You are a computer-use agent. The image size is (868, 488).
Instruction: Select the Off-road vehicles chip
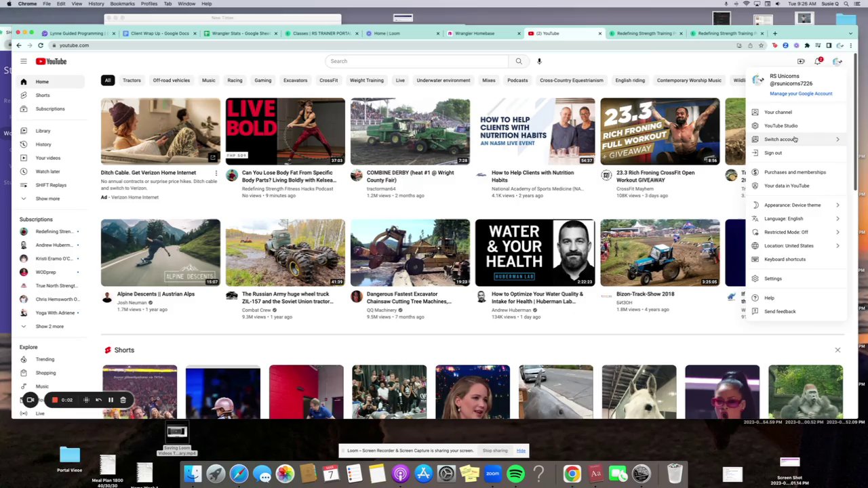pyautogui.click(x=171, y=80)
